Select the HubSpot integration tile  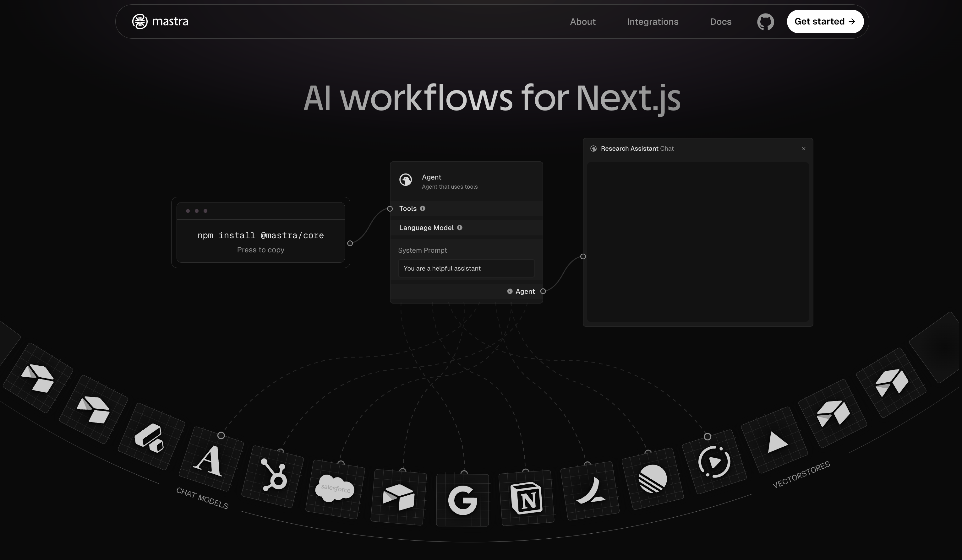tap(273, 477)
